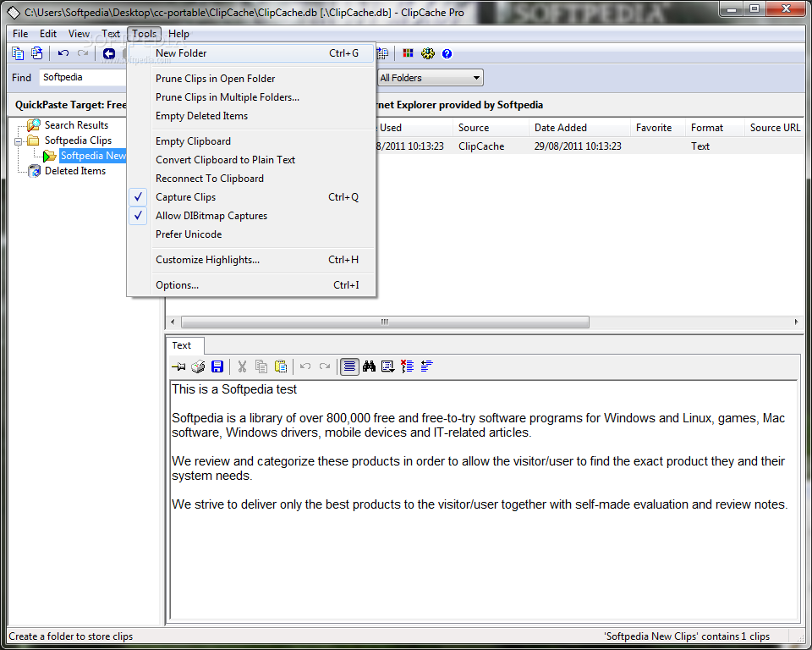Click the horizontal scrollbar right arrow

pos(796,322)
